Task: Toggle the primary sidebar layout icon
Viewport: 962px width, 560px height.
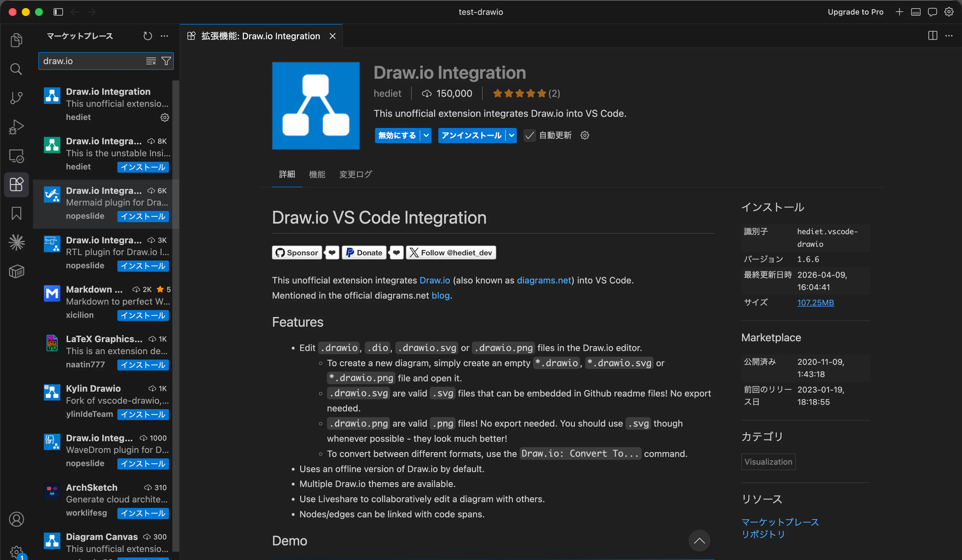Action: pos(58,12)
